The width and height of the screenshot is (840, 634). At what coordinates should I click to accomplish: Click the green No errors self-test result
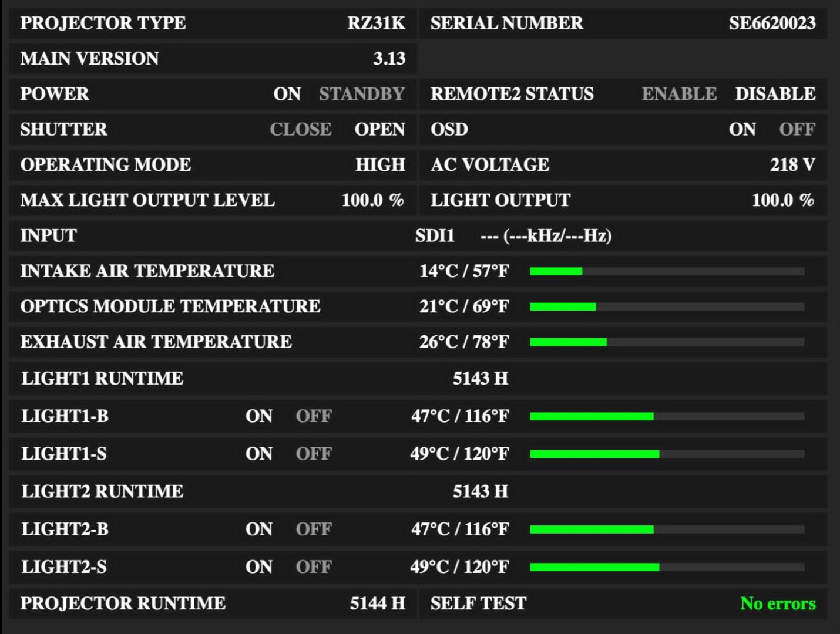click(777, 603)
